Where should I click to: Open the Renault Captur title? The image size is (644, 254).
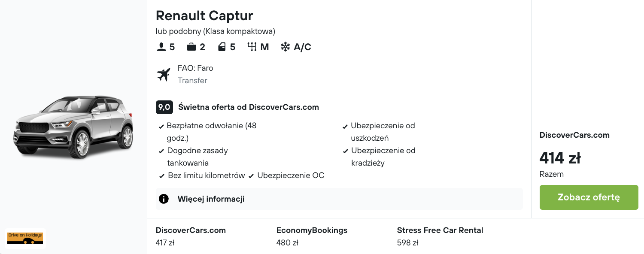204,16
